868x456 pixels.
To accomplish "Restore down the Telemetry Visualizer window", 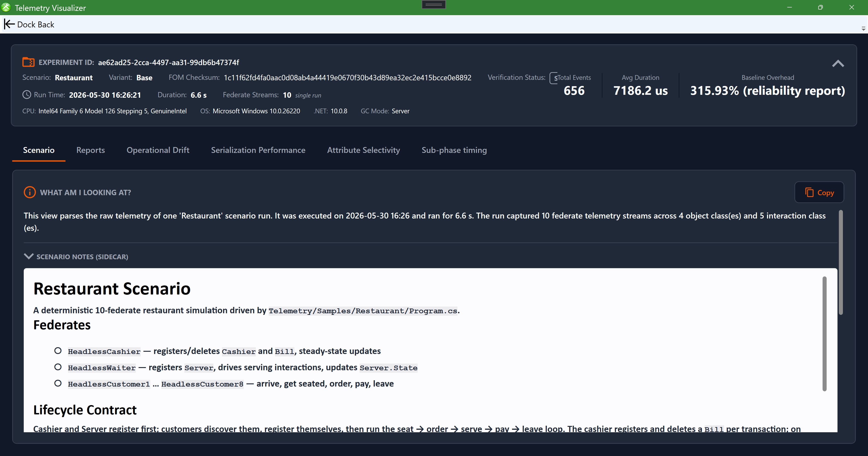I will coord(820,7).
